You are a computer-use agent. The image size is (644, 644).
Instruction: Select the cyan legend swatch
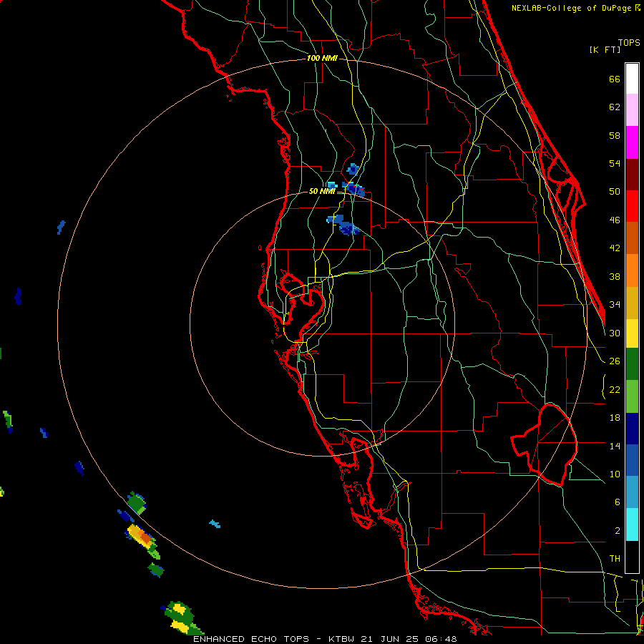632,525
